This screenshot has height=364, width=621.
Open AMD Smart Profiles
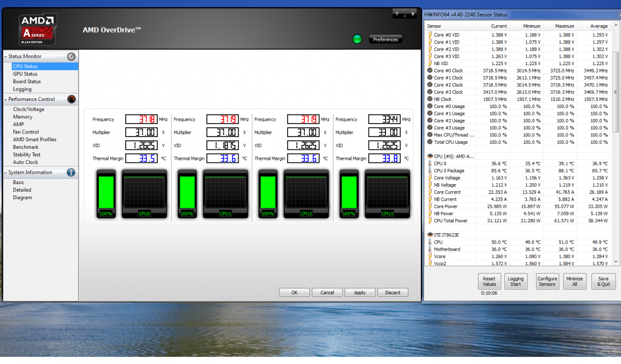click(35, 140)
